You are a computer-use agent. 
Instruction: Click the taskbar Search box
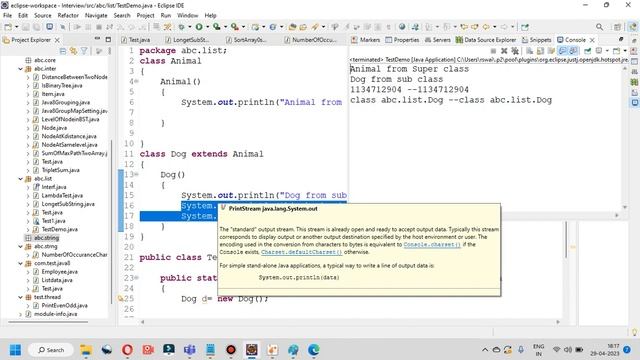(x=51, y=350)
